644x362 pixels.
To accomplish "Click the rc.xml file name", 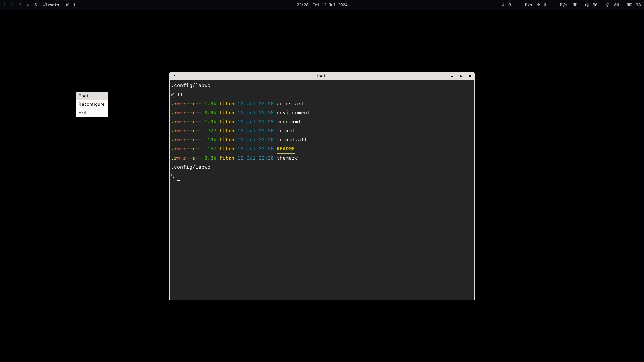I will click(285, 131).
